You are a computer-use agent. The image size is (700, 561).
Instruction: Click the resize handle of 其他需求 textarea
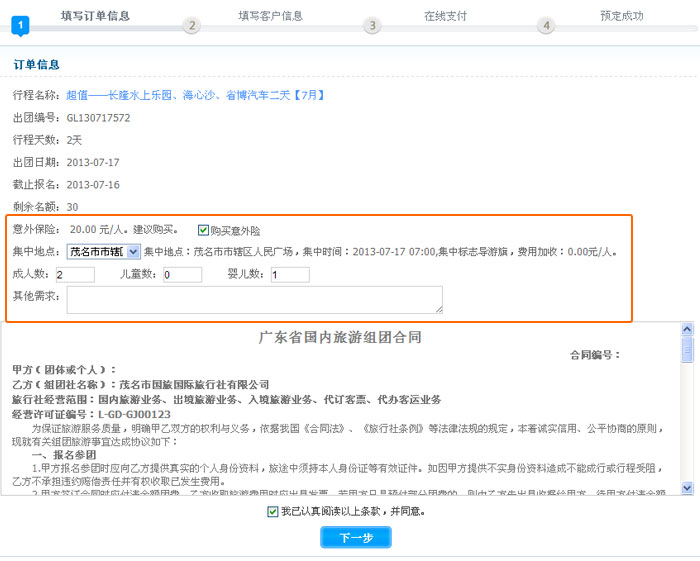point(437,308)
